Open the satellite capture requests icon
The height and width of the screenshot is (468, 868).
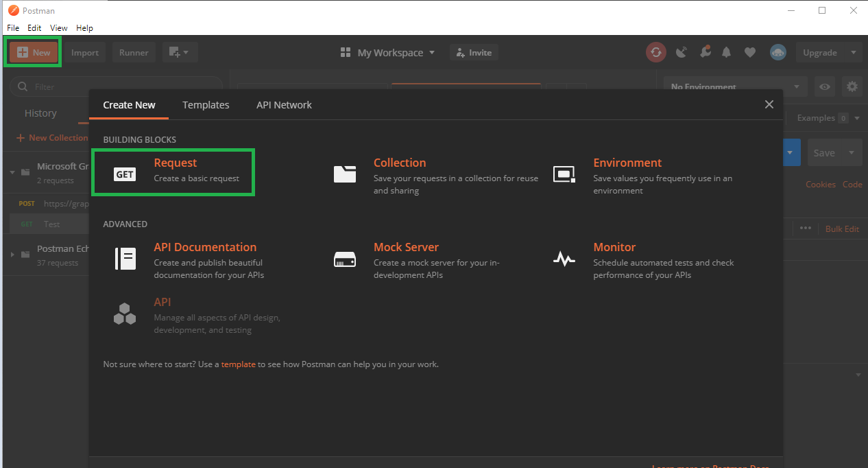pos(681,52)
